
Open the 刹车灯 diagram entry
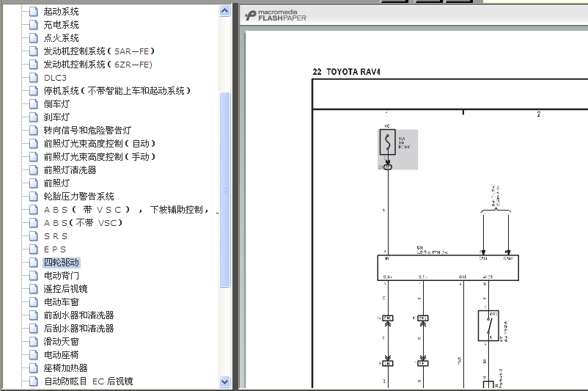click(56, 117)
